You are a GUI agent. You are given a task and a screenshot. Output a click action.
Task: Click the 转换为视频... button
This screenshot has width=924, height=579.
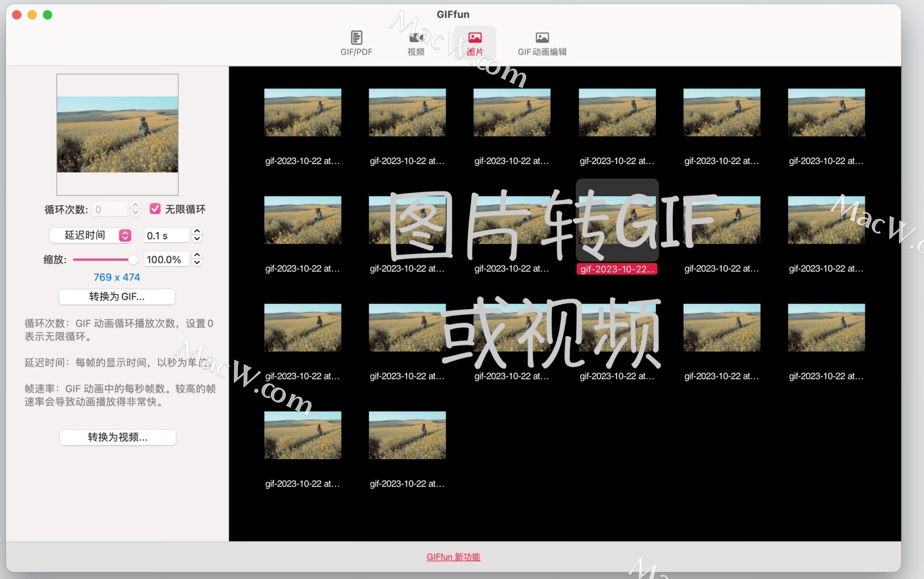pyautogui.click(x=118, y=437)
